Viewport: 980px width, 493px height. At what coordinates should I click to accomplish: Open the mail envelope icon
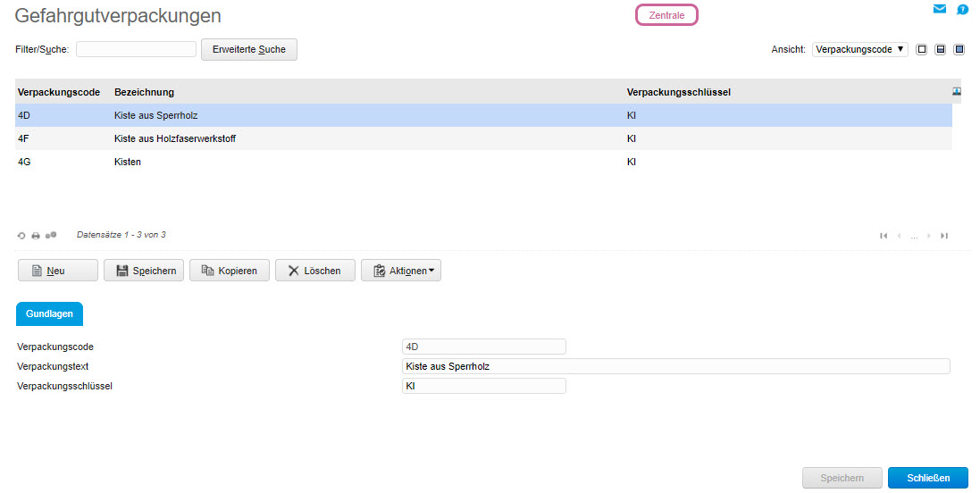pos(940,9)
